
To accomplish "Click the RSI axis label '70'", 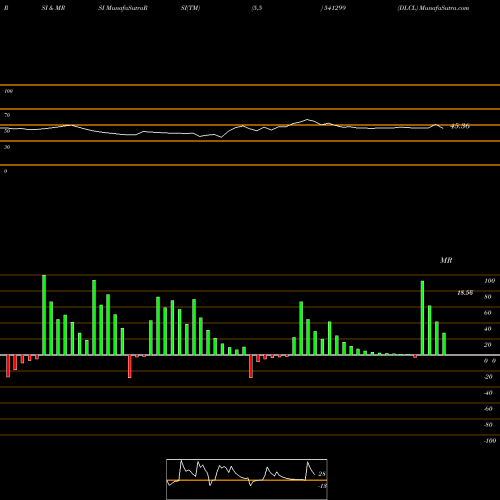I will (x=7, y=115).
